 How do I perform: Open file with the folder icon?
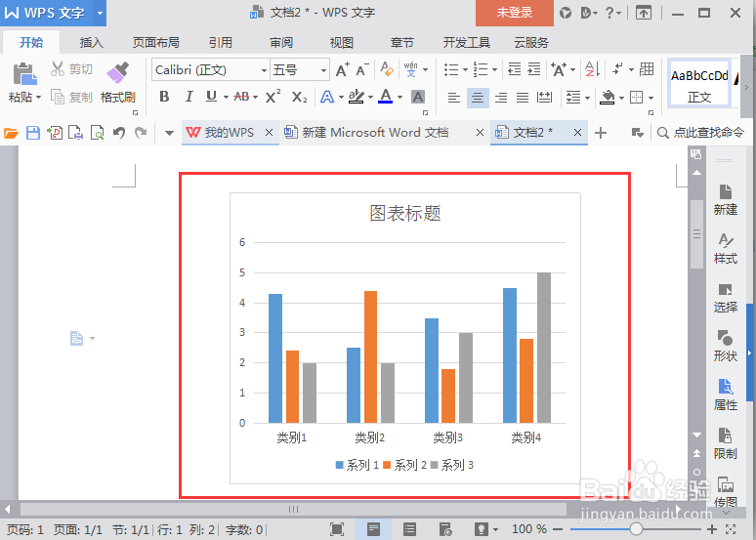pyautogui.click(x=11, y=133)
